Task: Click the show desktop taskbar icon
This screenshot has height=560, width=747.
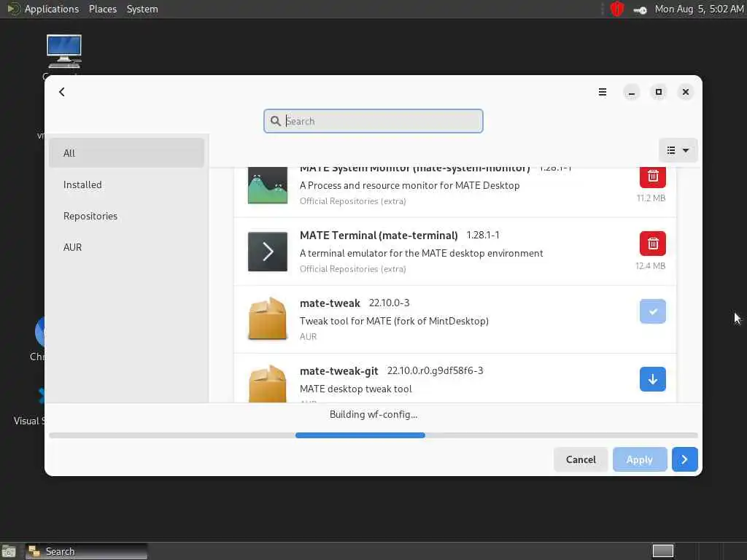Action: [x=9, y=551]
